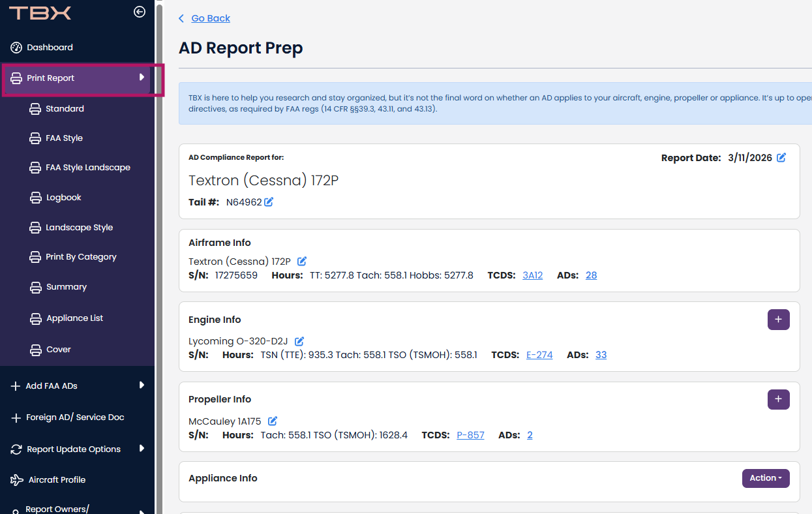Viewport: 812px width, 514px height.
Task: Open Appliance Info Action dropdown
Action: 766,478
